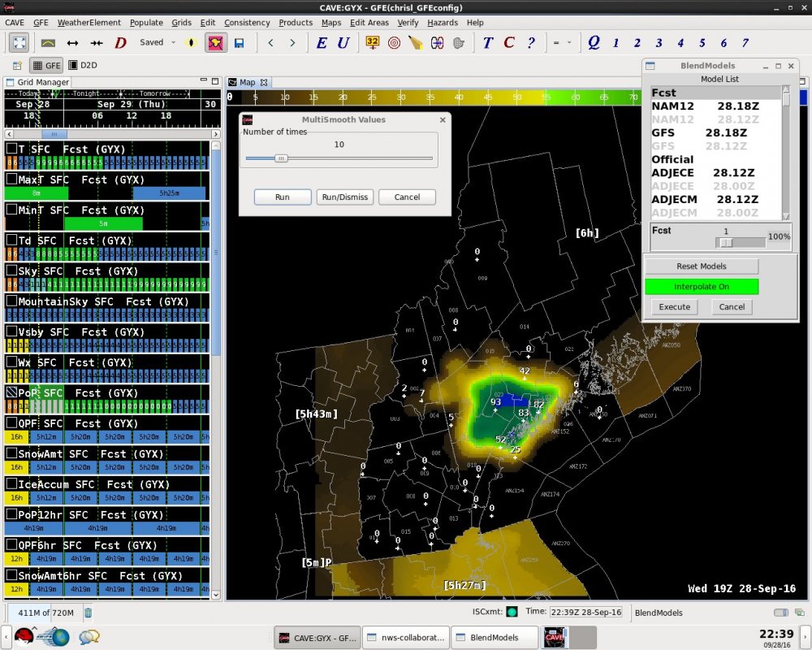Screen dimensions: 812x650
Task: Toggle the Sky SFC Fcst checkbox
Action: coord(11,271)
